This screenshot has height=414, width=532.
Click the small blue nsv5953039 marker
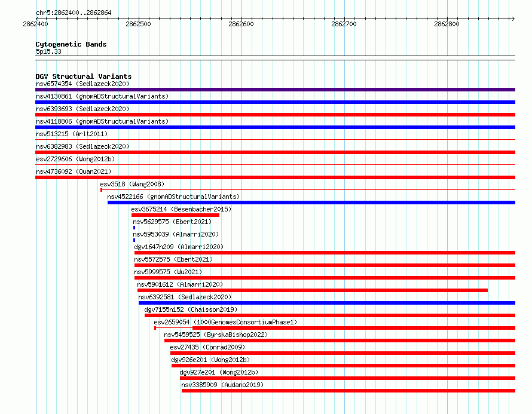[134, 240]
